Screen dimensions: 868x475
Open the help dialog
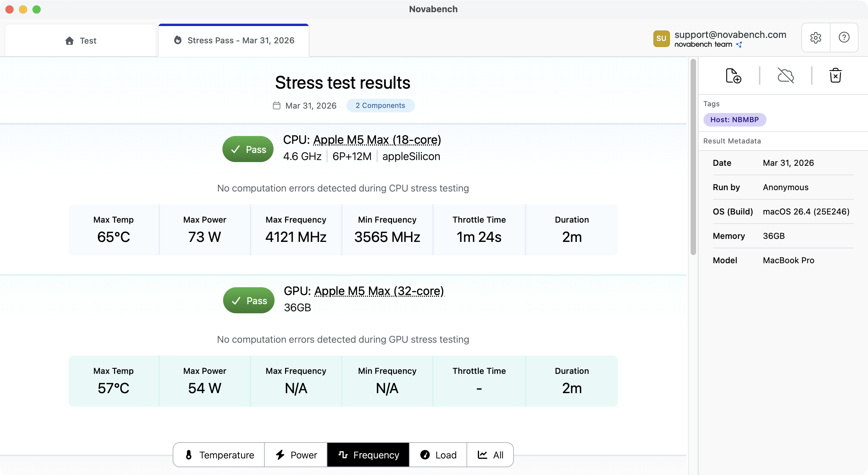844,38
